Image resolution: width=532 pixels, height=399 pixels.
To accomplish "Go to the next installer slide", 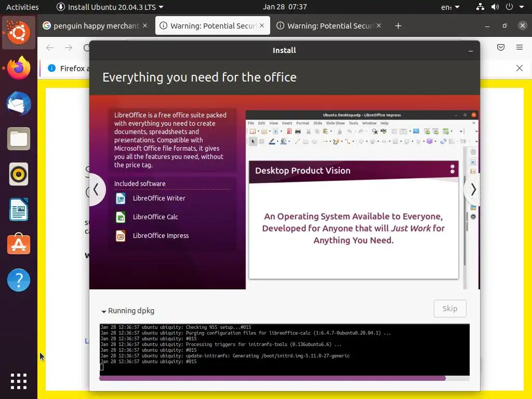I will tap(473, 189).
